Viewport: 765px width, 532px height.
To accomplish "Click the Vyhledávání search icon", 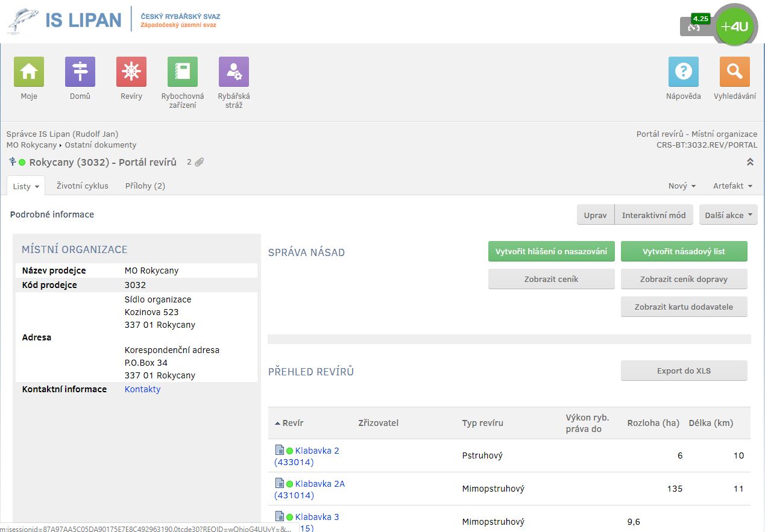I will click(x=734, y=72).
